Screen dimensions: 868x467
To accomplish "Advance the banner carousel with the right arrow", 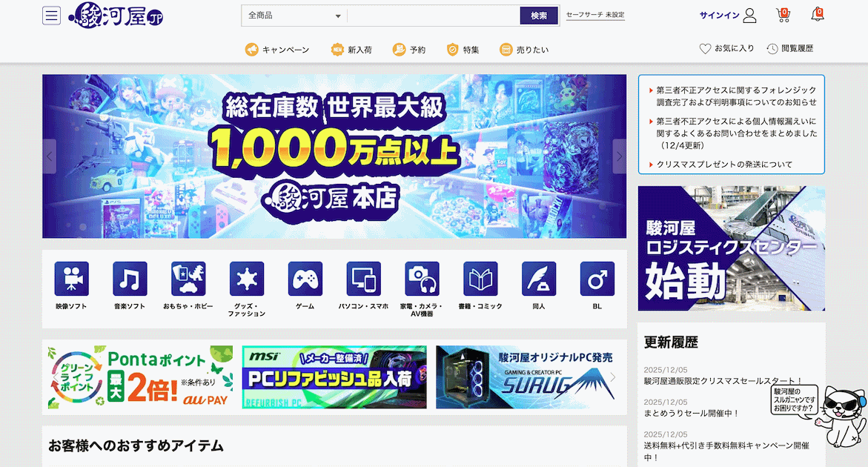I will (620, 156).
